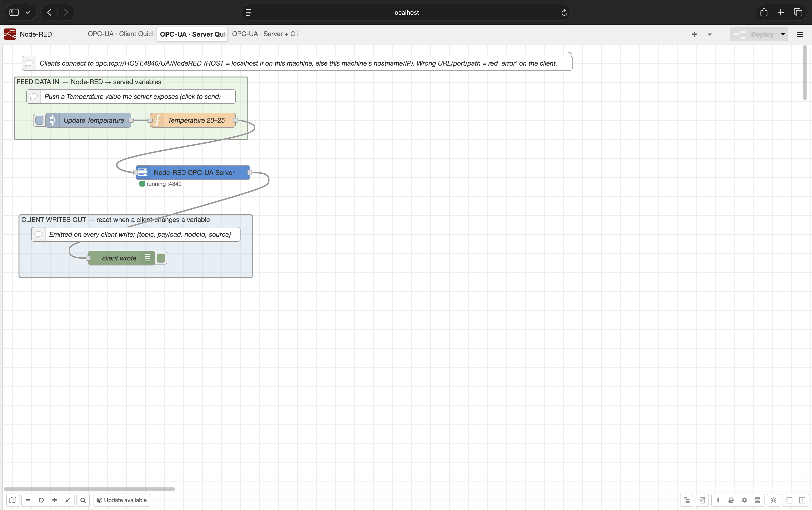812x510 pixels.
Task: Select the Push a Temperature value comment
Action: tap(131, 96)
